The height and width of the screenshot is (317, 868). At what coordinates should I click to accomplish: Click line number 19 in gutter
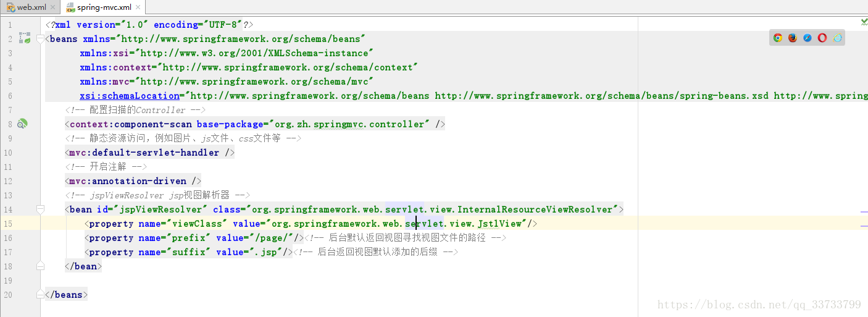tap(7, 281)
